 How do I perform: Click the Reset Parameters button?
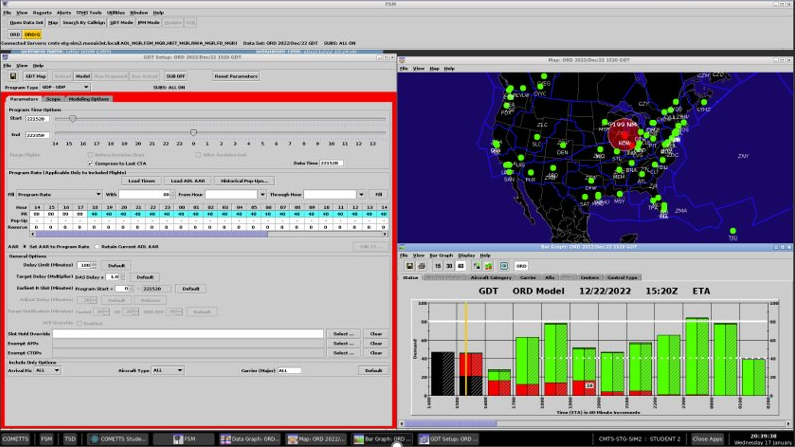point(236,76)
